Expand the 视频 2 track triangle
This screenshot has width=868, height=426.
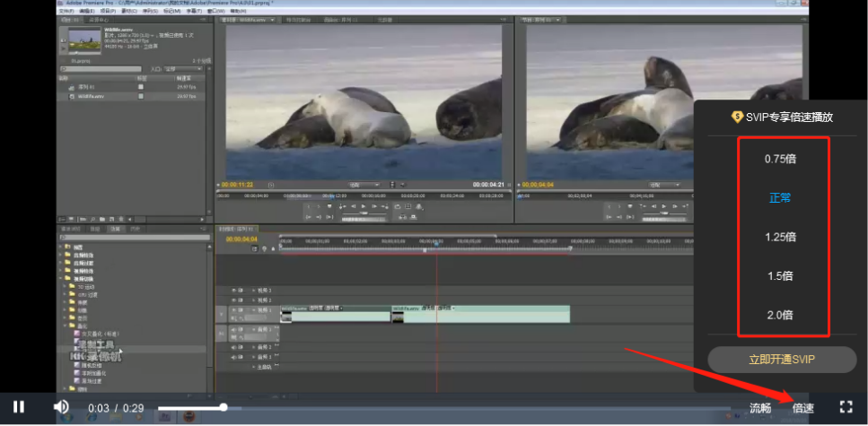pos(252,300)
